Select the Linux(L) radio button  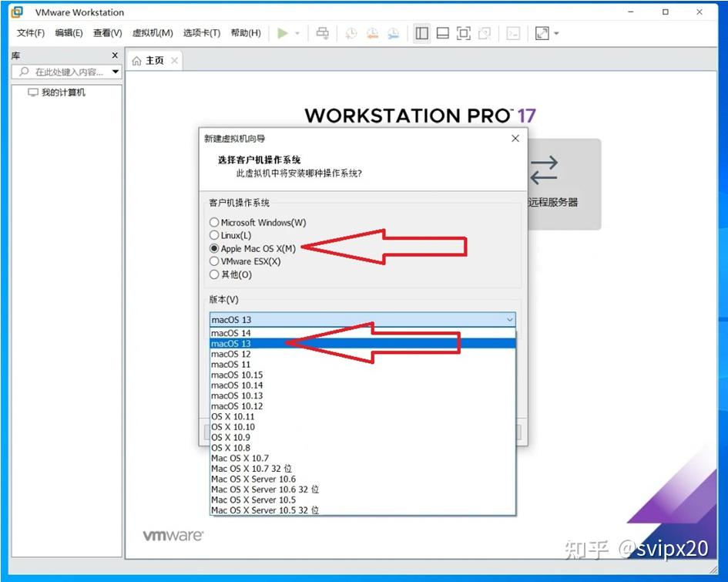pyautogui.click(x=214, y=235)
